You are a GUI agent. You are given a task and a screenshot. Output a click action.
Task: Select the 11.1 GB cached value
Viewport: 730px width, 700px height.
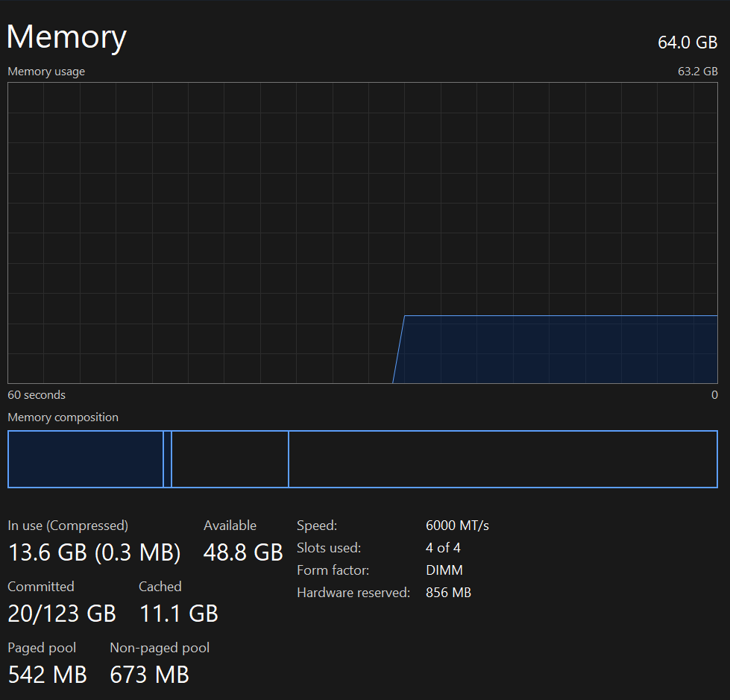coord(179,614)
